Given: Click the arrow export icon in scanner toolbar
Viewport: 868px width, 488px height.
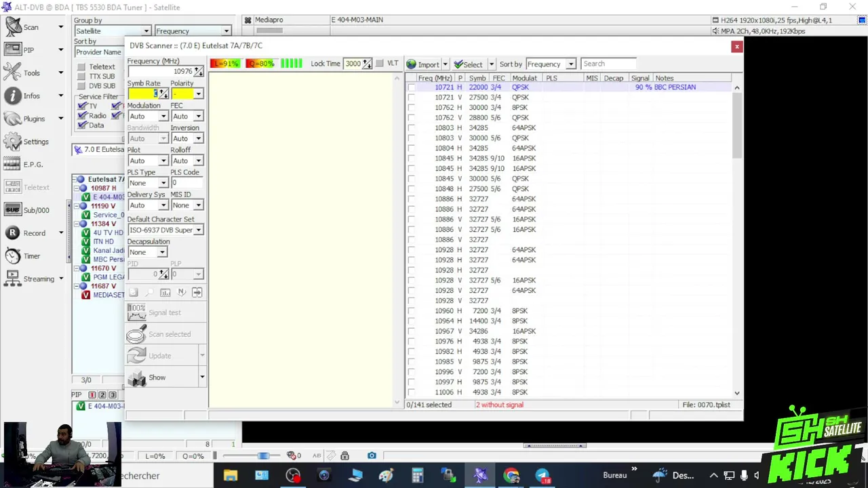Looking at the screenshot, I should [197, 292].
